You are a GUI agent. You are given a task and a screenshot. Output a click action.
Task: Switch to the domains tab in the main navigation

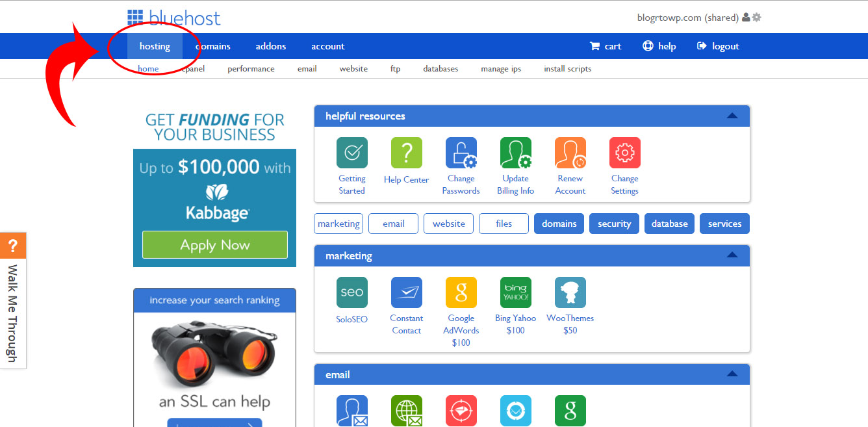[213, 46]
